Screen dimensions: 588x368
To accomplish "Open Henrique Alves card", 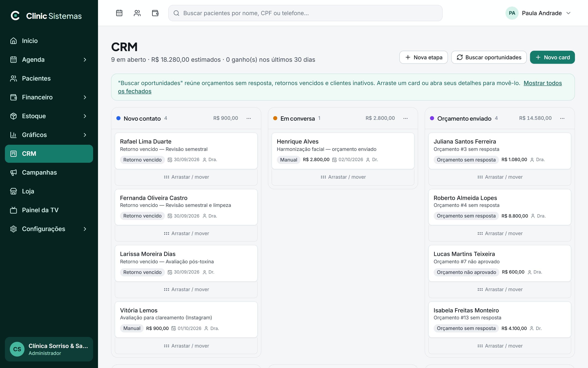I will point(343,151).
